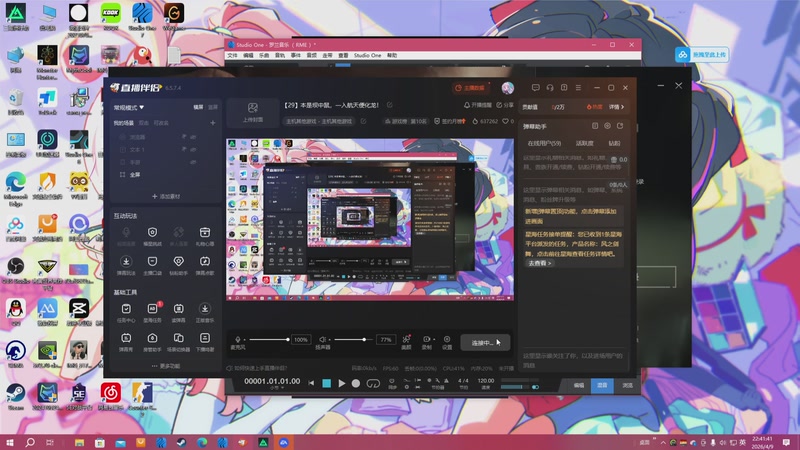Open Studio One 帮助 menu
This screenshot has width=800, height=450.
(392, 55)
